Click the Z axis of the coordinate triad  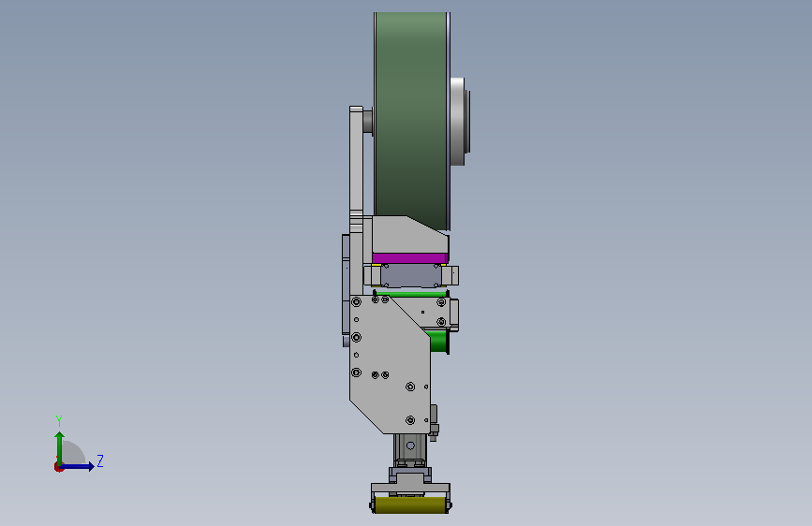click(x=78, y=466)
